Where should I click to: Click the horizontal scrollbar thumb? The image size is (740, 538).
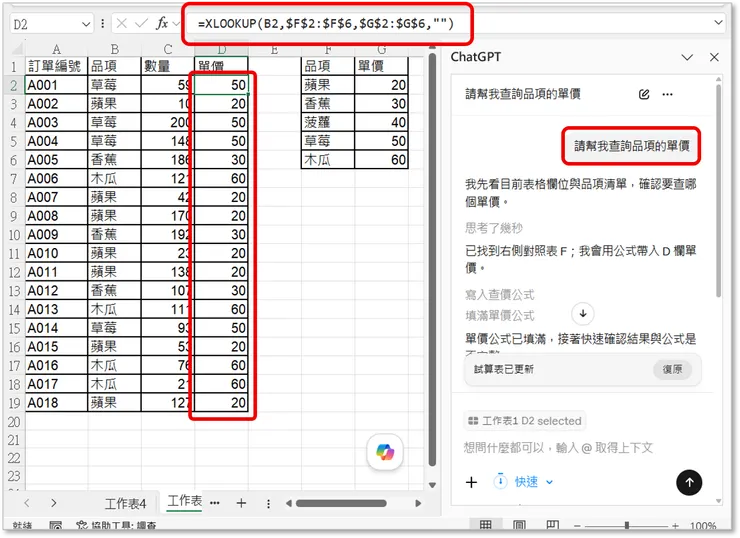[341, 504]
